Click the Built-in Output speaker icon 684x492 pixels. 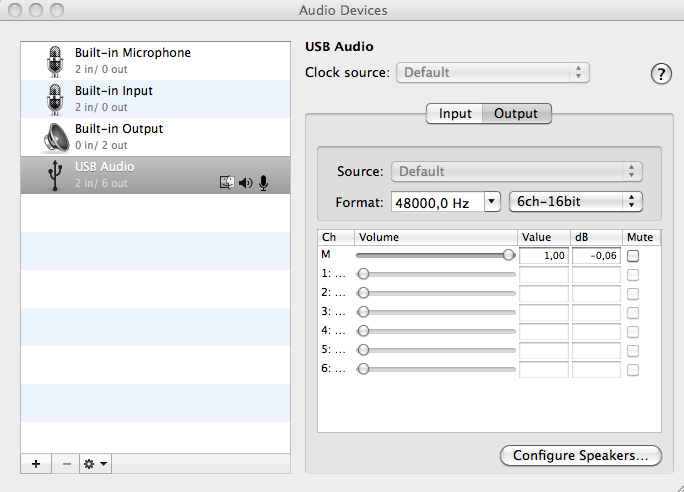[54, 137]
